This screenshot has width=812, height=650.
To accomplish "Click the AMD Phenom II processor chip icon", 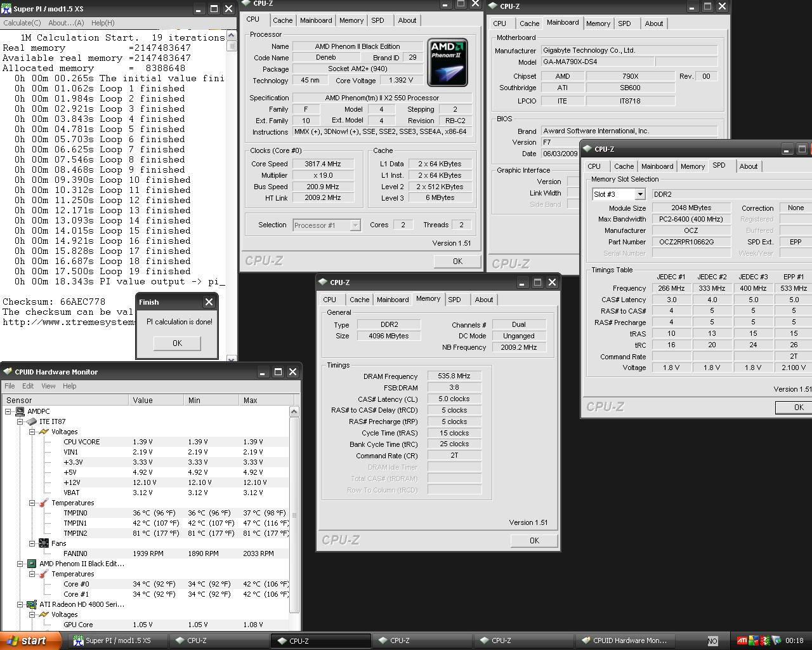I will 32,564.
